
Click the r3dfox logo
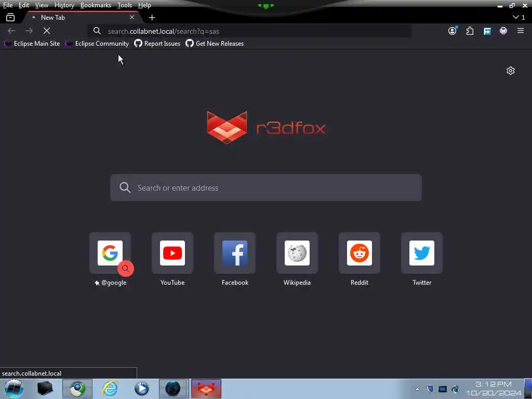pyautogui.click(x=266, y=128)
